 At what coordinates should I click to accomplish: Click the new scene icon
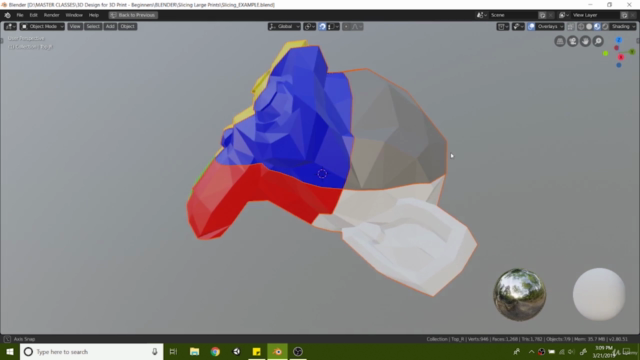point(542,15)
